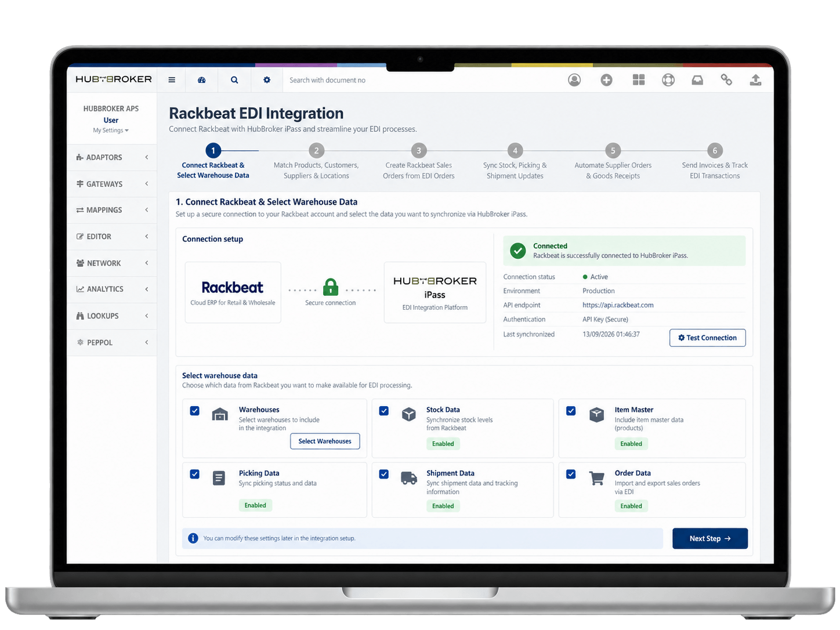Open the My Settings dropdown
This screenshot has height=630, width=840.
(x=111, y=131)
